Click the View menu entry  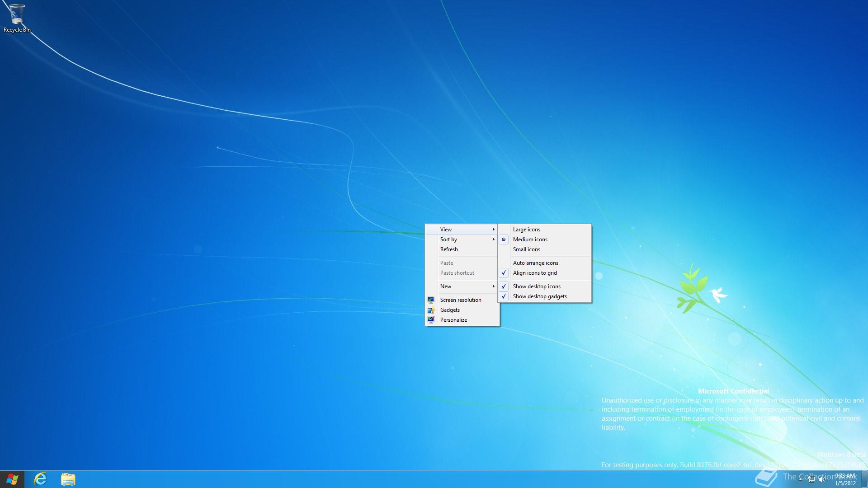point(462,230)
